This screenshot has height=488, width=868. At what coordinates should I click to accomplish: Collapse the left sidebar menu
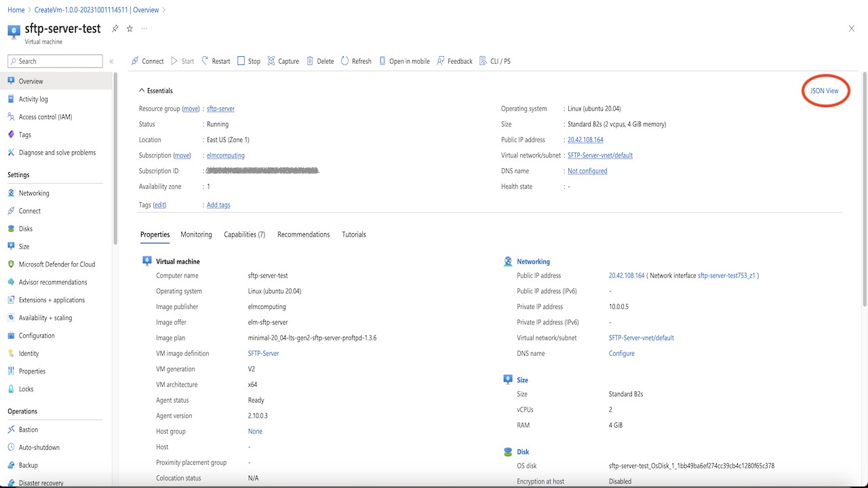(x=111, y=61)
